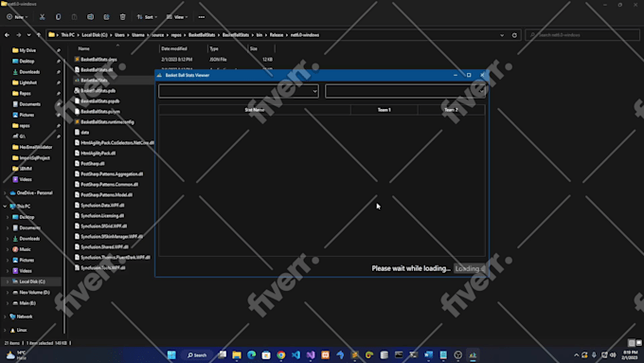The height and width of the screenshot is (363, 644).
Task: Select bin in the address breadcrumb
Action: pyautogui.click(x=259, y=35)
